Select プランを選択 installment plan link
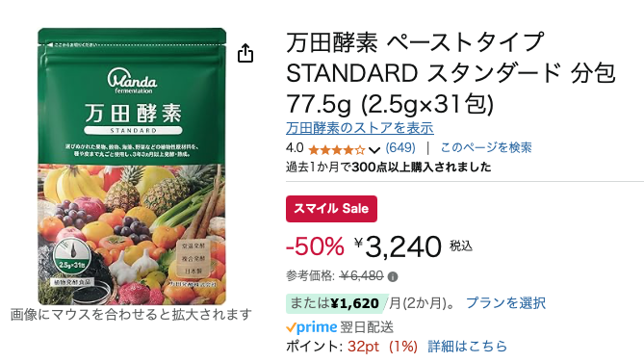 pos(505,303)
